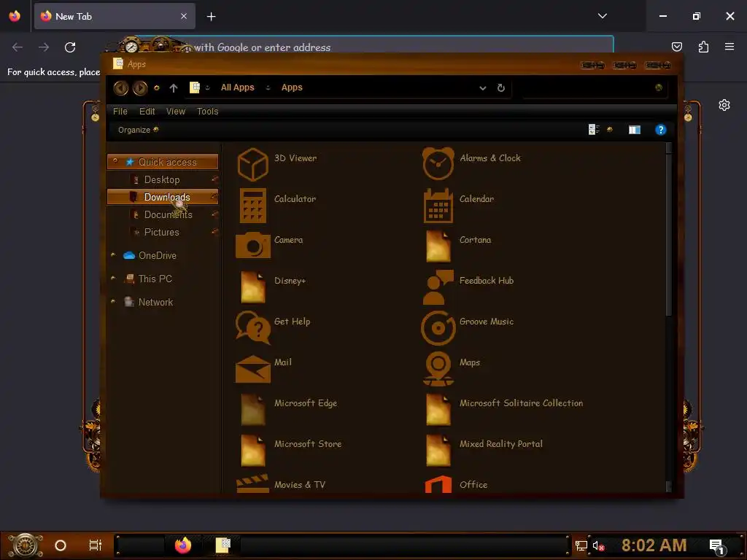
Task: Open the Microsoft Store app icon
Action: pos(252,450)
